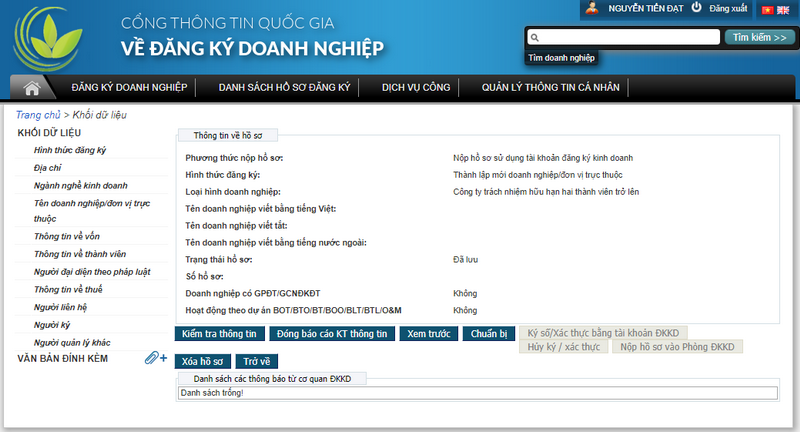Open the QUẢN LÝ THÔNG TIN CÁ NHÂN menu
This screenshot has height=432, width=800.
(x=551, y=87)
